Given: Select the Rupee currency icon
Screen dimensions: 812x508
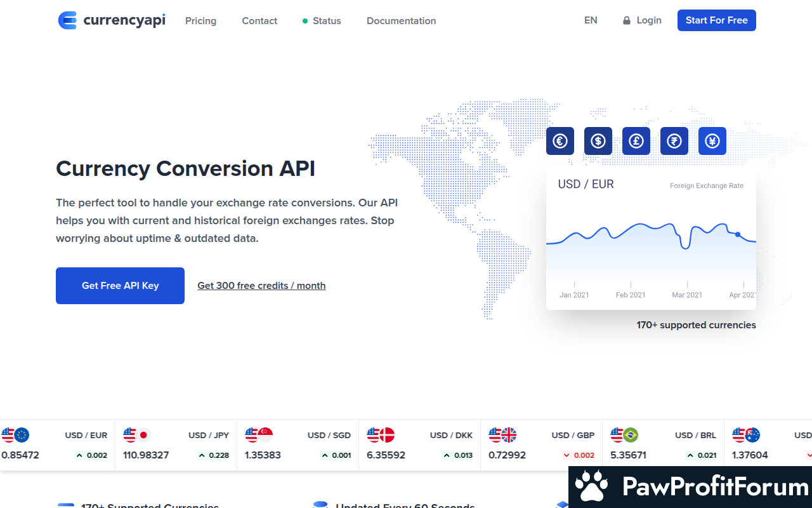Looking at the screenshot, I should click(674, 141).
